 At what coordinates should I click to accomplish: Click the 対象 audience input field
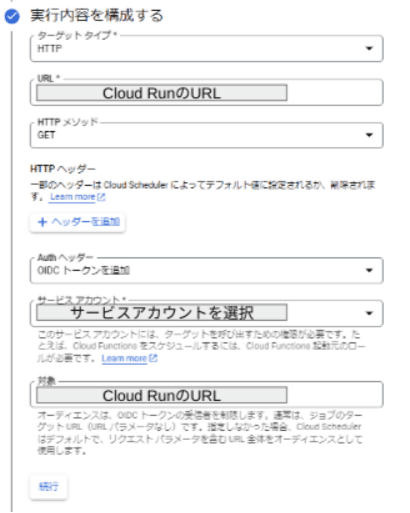coord(206,394)
